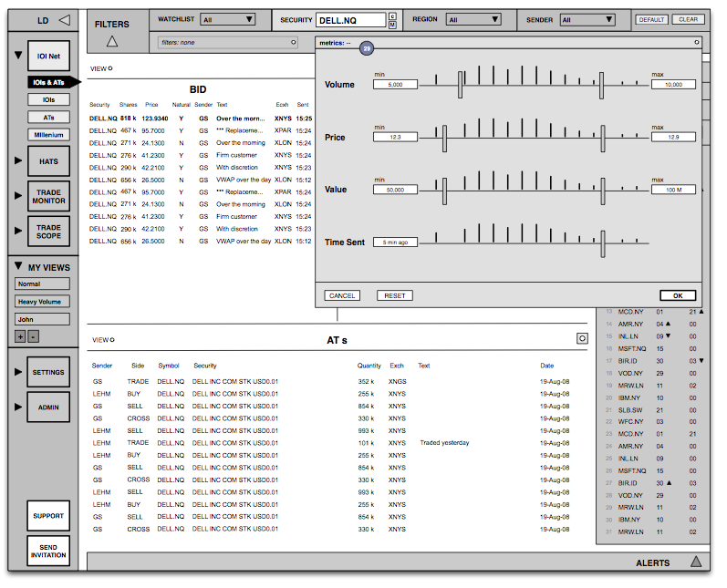Click the M icon next to the security field
The height and width of the screenshot is (588, 727).
(x=393, y=25)
